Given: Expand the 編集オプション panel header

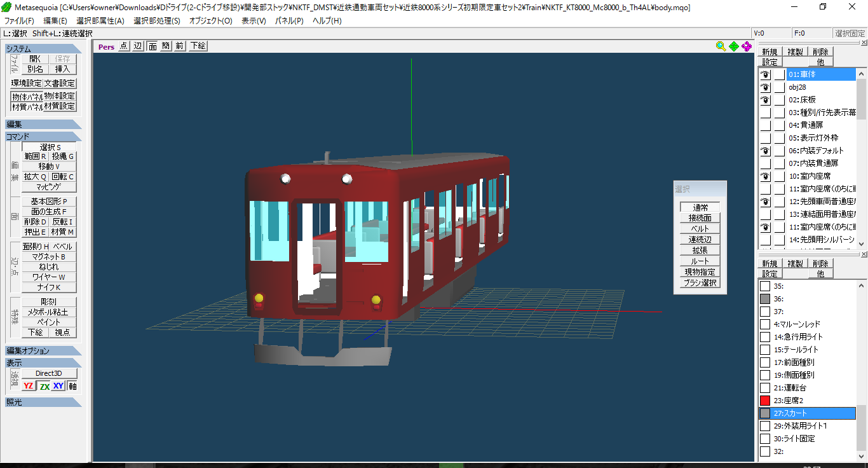Looking at the screenshot, I should [43, 350].
